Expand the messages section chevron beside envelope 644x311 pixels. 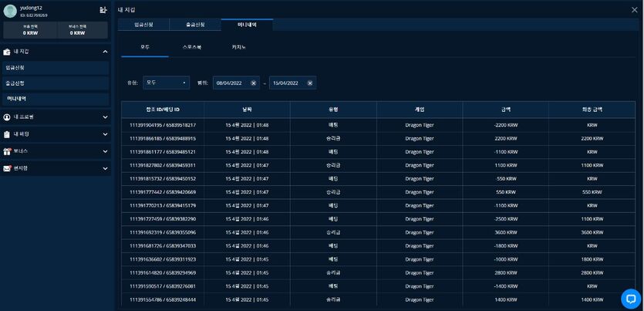tap(105, 168)
